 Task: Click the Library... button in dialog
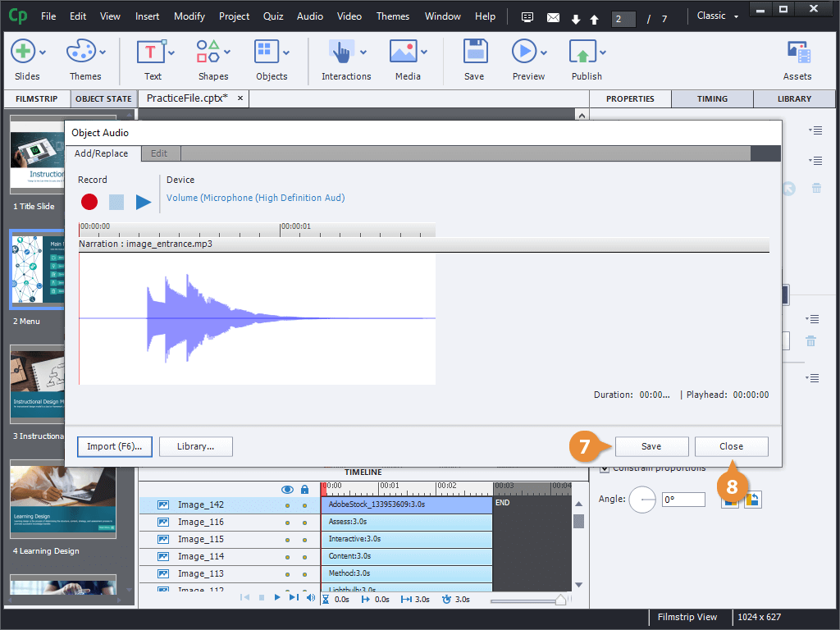pyautogui.click(x=196, y=446)
